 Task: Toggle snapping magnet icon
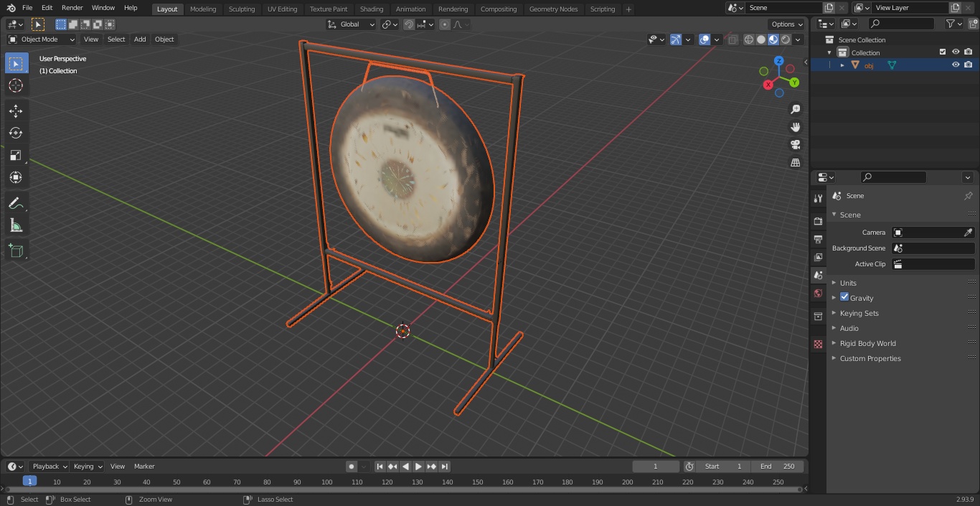click(409, 24)
